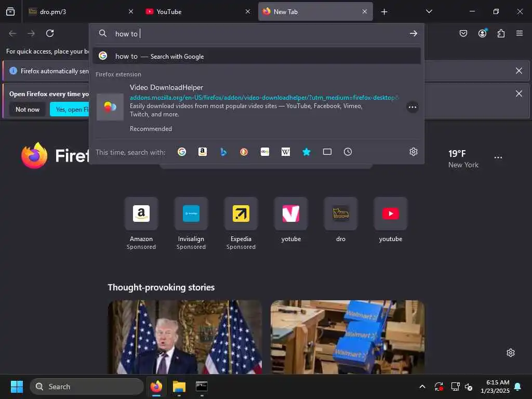Search this time with DuckDuckGo
This screenshot has height=399, width=532.
pos(244,152)
